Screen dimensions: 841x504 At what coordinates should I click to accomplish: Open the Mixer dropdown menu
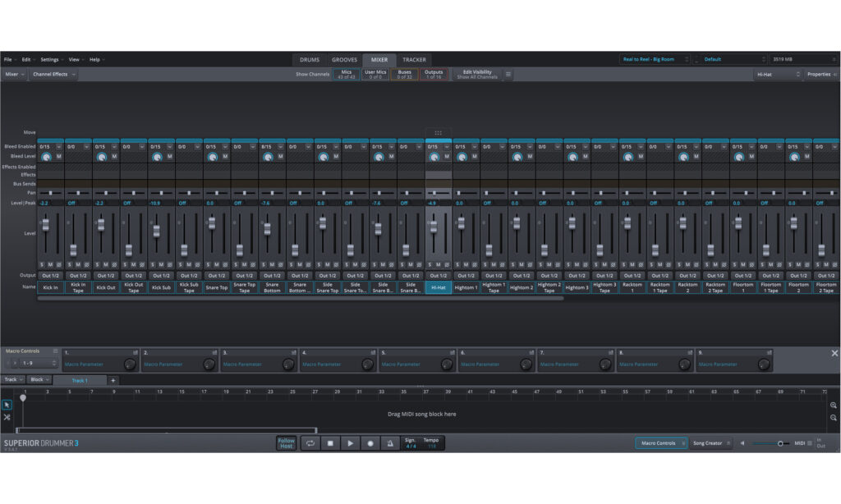(15, 75)
